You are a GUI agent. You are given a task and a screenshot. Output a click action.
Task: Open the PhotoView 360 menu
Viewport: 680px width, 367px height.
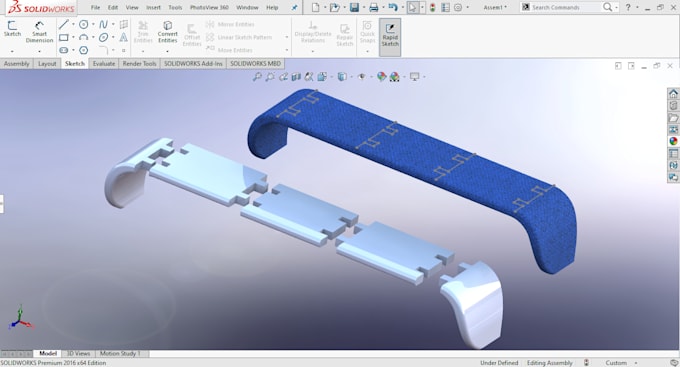(209, 7)
